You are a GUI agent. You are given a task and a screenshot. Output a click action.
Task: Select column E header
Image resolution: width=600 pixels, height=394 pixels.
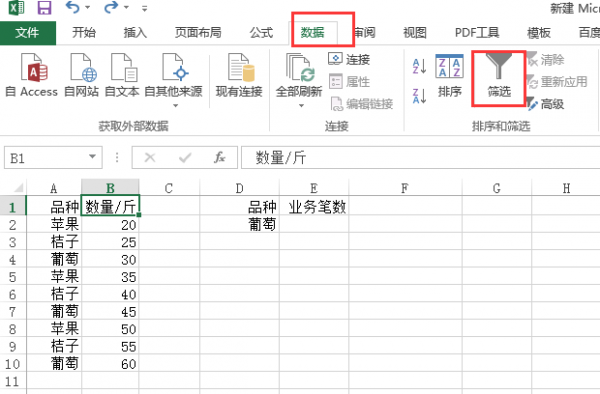click(314, 188)
